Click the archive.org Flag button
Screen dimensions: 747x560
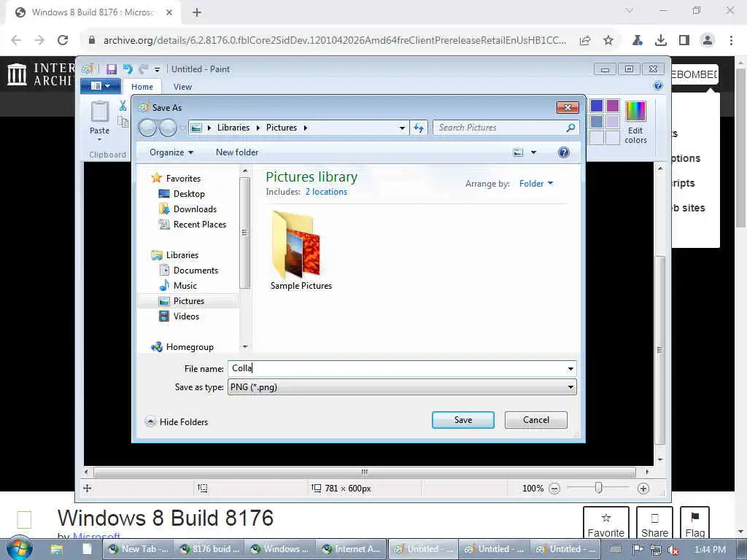pos(694,523)
